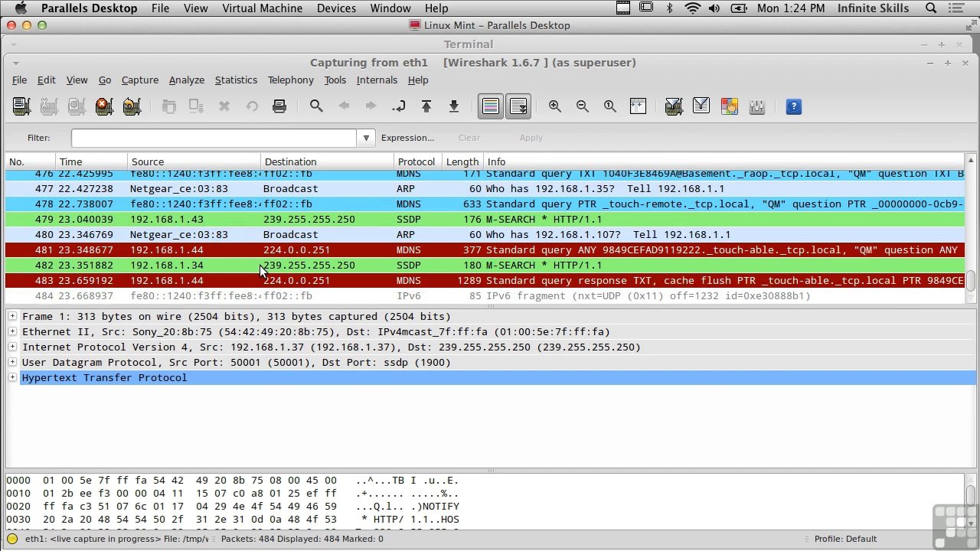This screenshot has height=551, width=980.
Task: Sort packets by Destination column header
Action: 328,161
